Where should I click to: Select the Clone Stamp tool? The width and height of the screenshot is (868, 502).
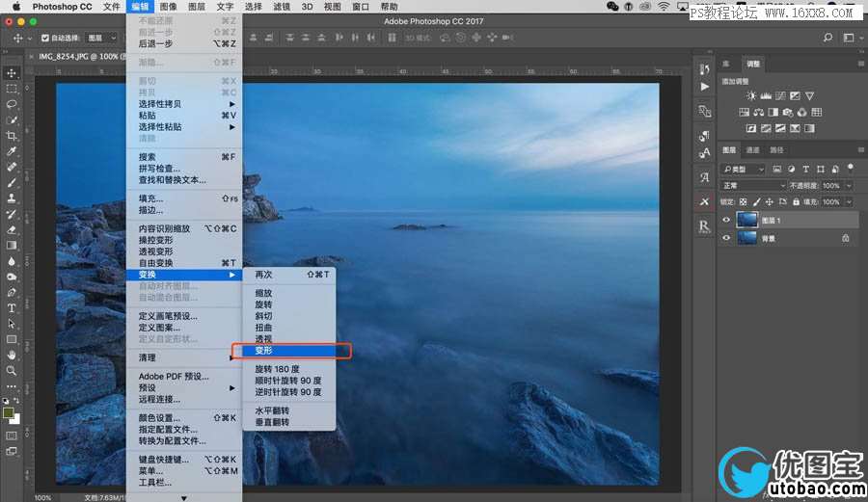[11, 198]
